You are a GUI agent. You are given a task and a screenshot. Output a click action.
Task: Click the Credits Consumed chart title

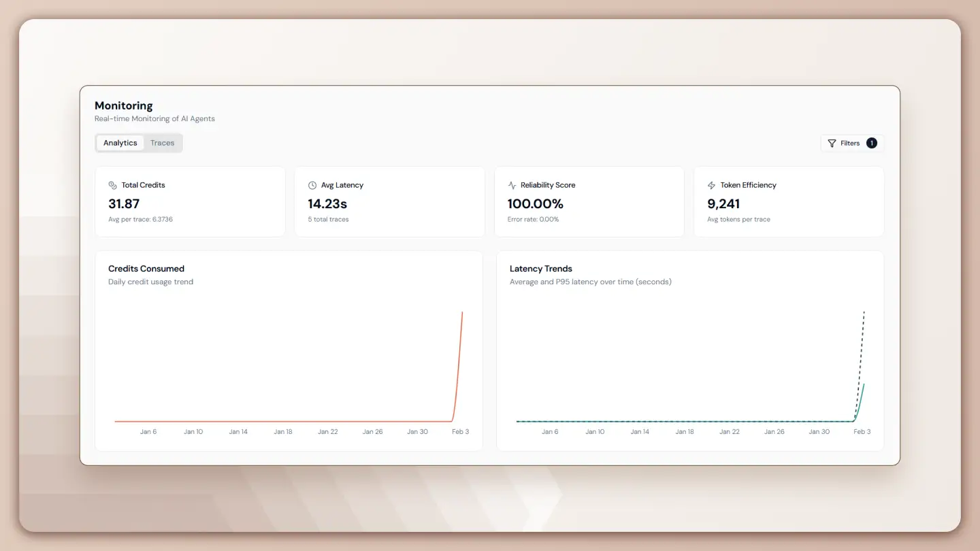click(x=146, y=269)
